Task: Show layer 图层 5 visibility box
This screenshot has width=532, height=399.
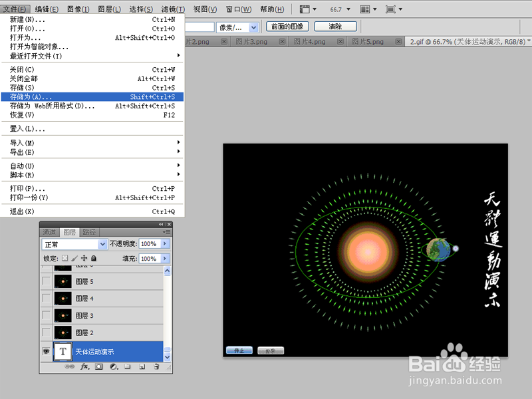Action: 46,281
